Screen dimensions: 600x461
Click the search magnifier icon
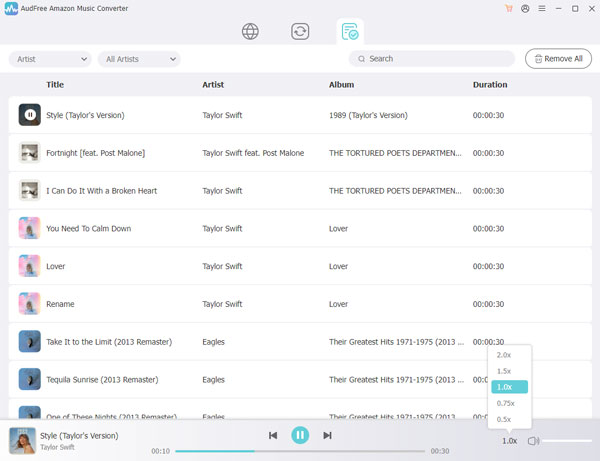coord(361,59)
